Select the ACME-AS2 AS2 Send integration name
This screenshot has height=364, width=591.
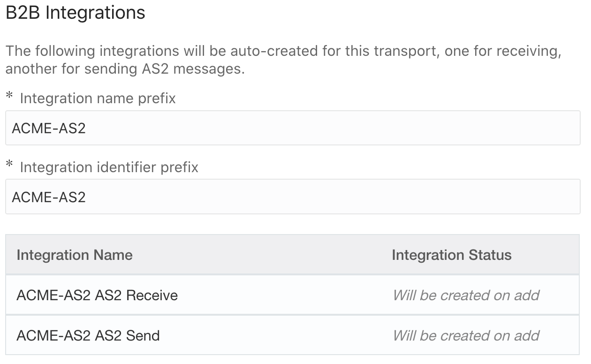(88, 335)
